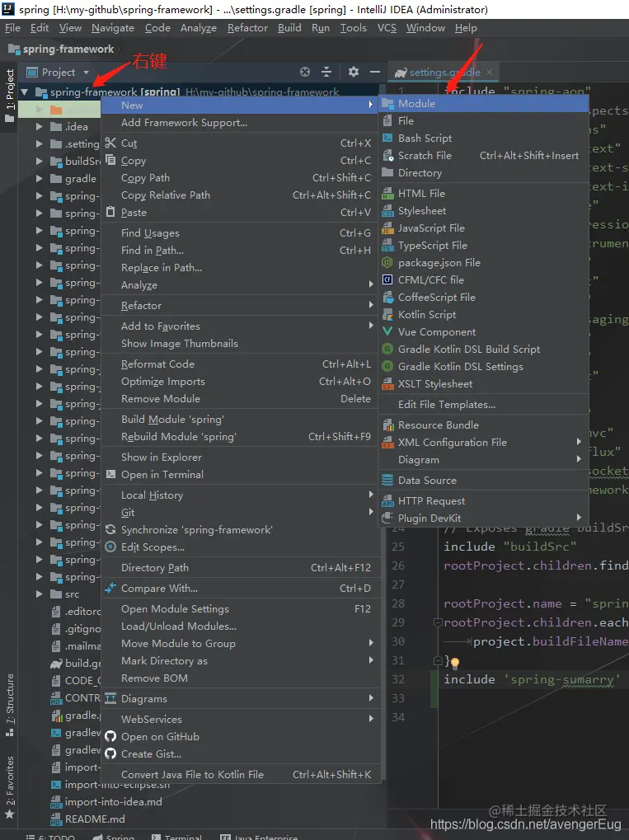The image size is (629, 840).
Task: Click the Kotlin Script icon
Action: [x=387, y=314]
